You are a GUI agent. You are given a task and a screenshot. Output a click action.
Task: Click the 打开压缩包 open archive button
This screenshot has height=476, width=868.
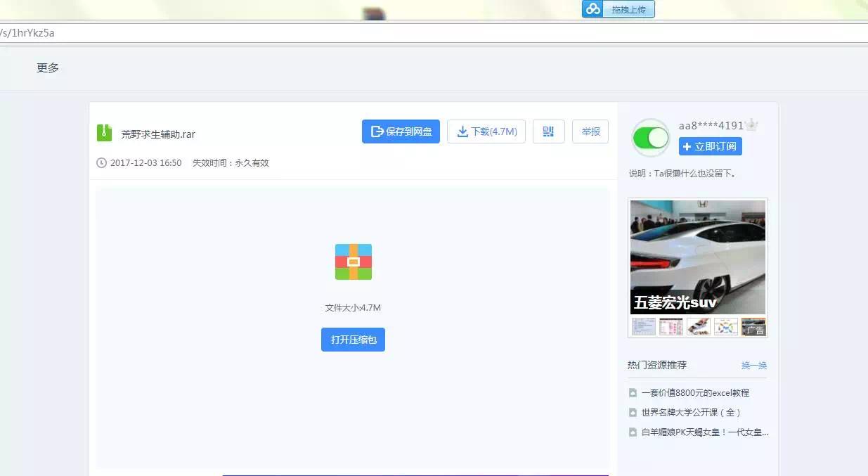(353, 340)
